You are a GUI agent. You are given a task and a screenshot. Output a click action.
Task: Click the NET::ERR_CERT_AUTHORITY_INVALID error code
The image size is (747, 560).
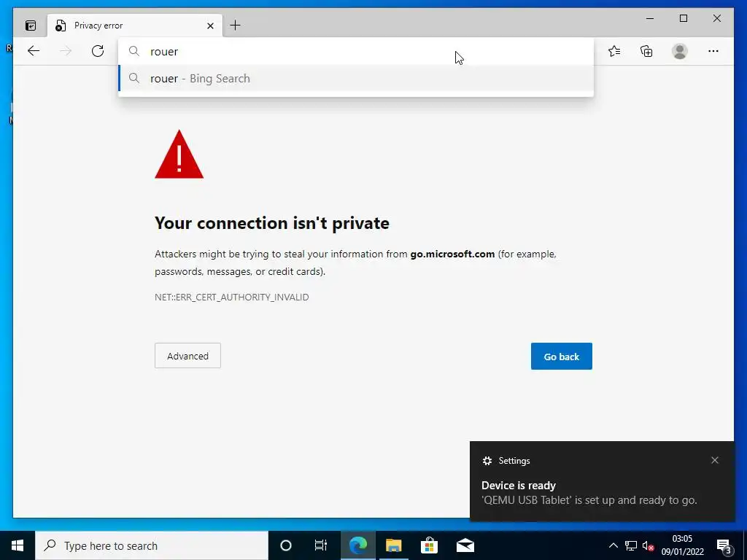pos(231,297)
